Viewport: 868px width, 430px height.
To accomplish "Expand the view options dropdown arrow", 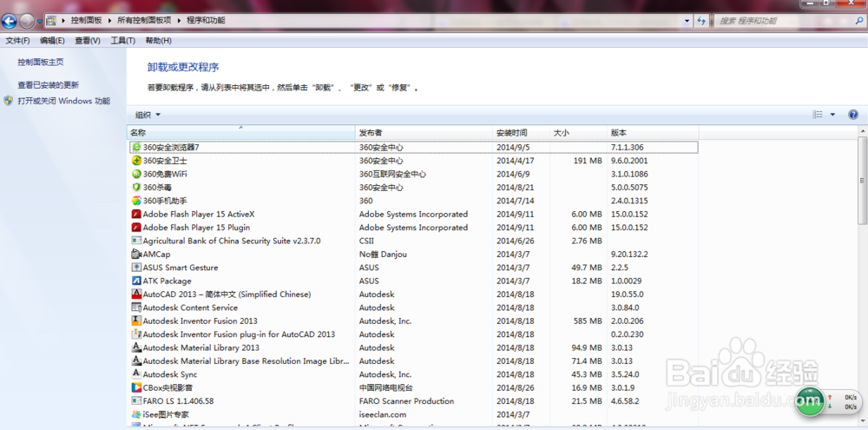I will click(832, 115).
